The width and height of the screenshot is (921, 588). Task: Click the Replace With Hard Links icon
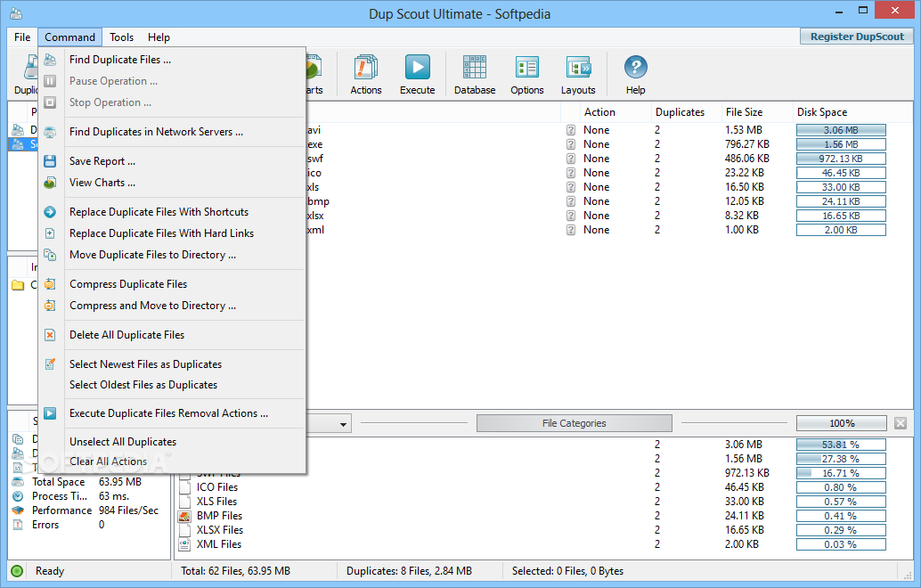point(50,233)
